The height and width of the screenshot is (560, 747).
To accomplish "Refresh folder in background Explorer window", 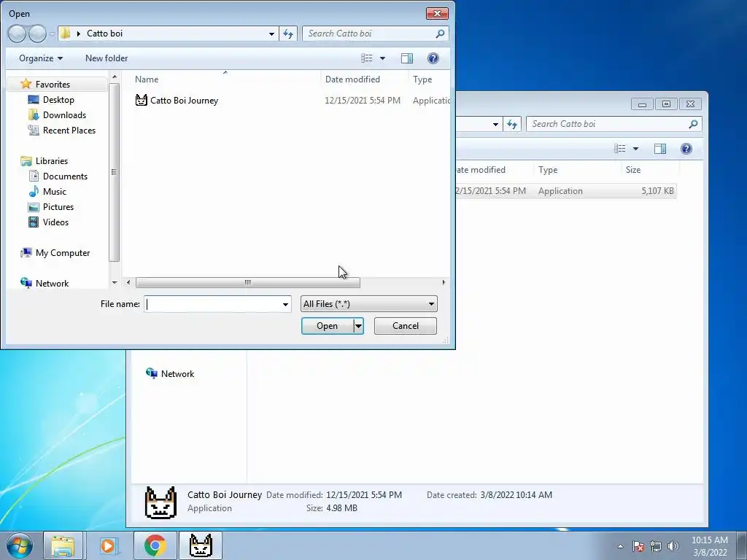I will click(x=512, y=124).
